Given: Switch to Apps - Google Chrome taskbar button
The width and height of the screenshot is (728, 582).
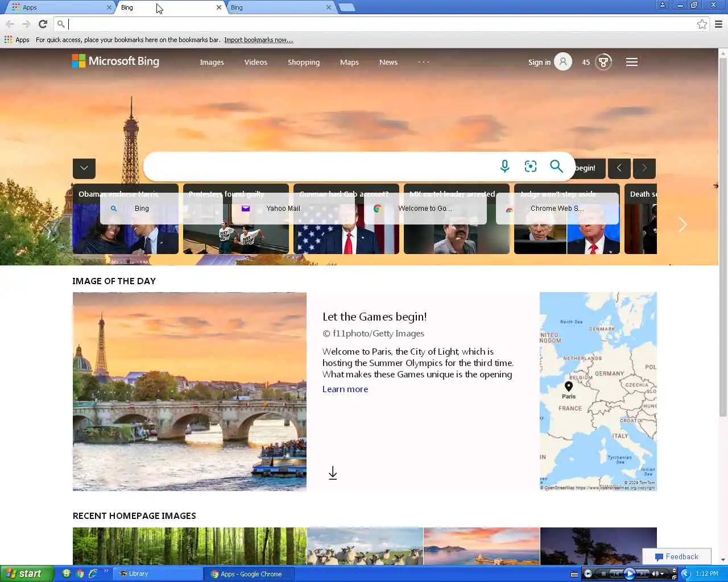Looking at the screenshot, I should (249, 573).
